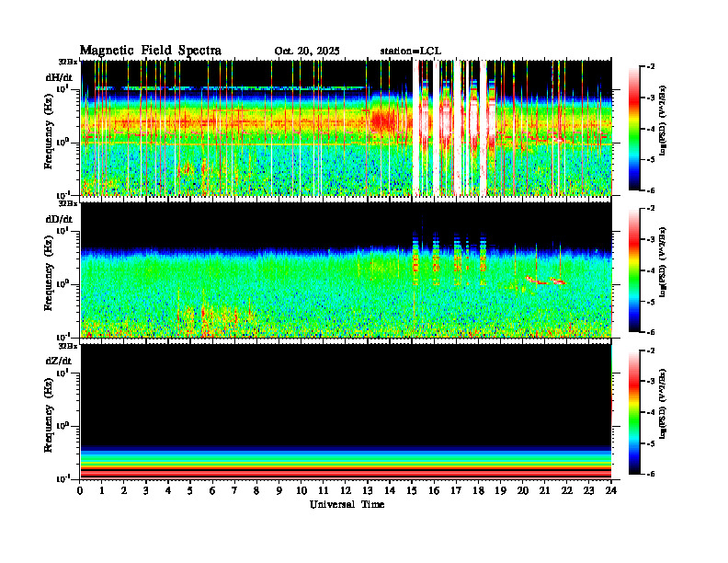Click inside the dH/dt spectrogram plot

click(x=346, y=128)
